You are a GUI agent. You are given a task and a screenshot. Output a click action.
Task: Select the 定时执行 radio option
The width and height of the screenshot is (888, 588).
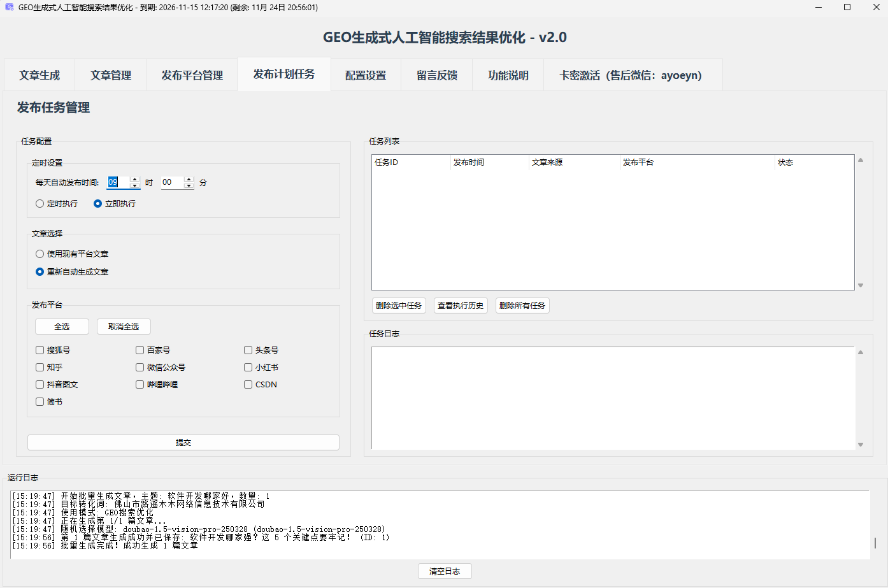tap(39, 203)
